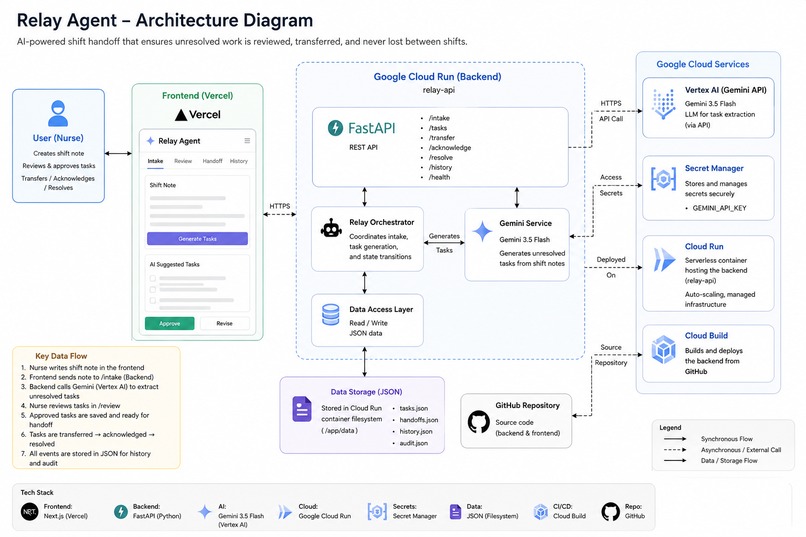This screenshot has height=537, width=806.
Task: Click the Secret Manager icon
Action: (x=663, y=179)
